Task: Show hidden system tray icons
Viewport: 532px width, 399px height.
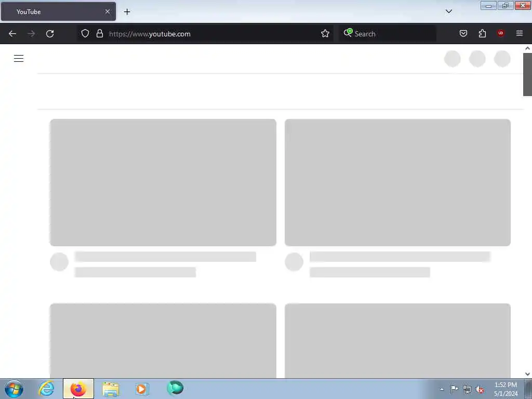Action: click(442, 389)
